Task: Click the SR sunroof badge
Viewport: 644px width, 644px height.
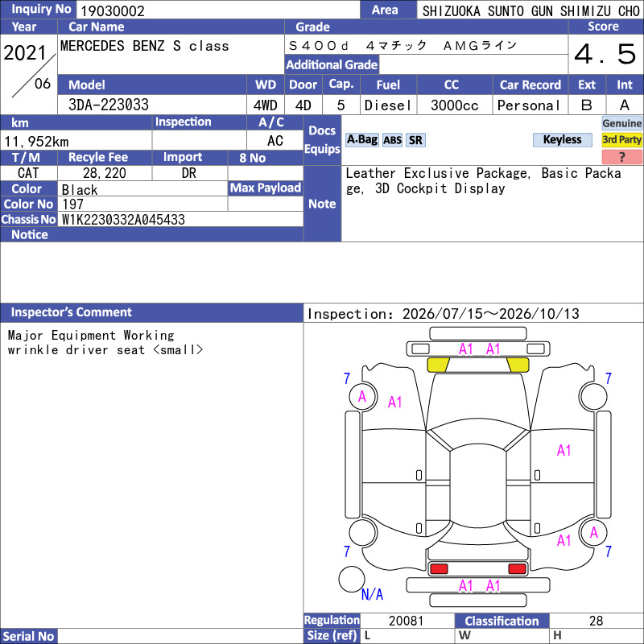Action: coord(415,140)
